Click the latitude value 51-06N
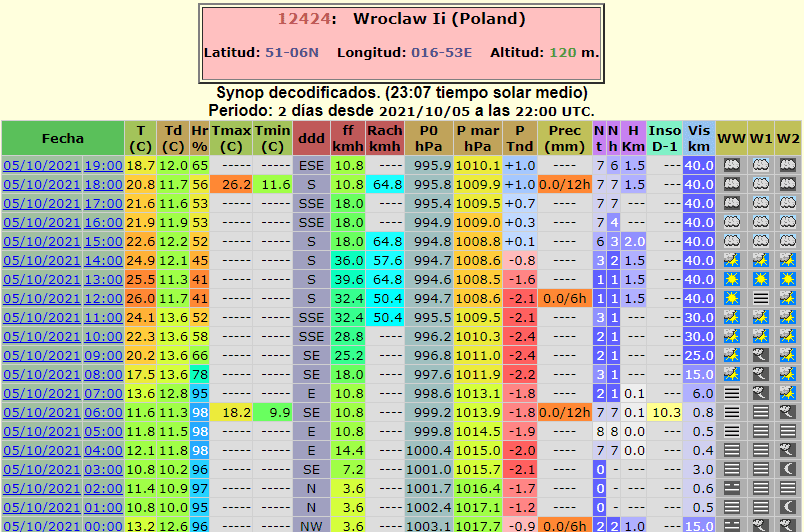The height and width of the screenshot is (532, 804). [292, 52]
